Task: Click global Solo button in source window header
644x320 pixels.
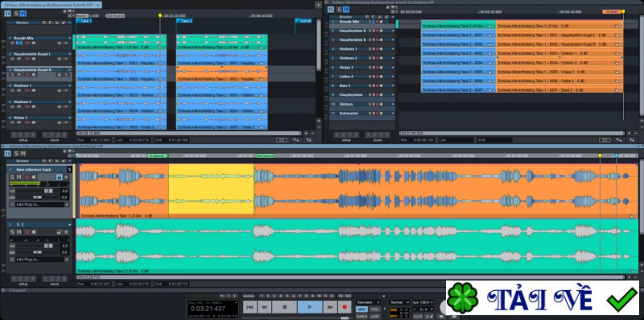Action: pyautogui.click(x=16, y=13)
